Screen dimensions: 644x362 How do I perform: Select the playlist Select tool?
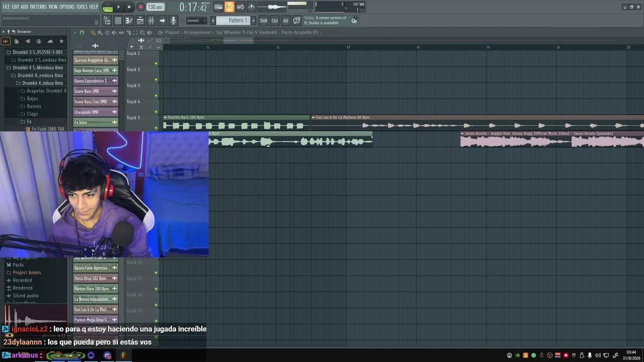[x=135, y=33]
